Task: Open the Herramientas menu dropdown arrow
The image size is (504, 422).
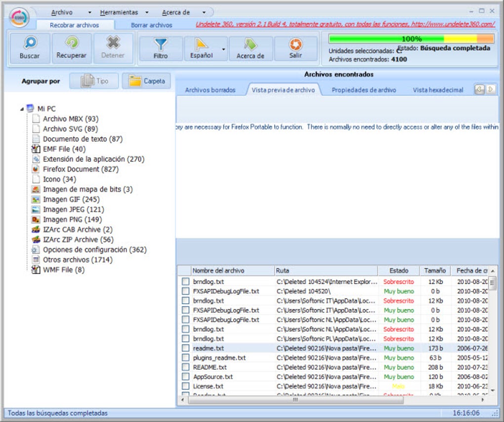Action: point(147,12)
